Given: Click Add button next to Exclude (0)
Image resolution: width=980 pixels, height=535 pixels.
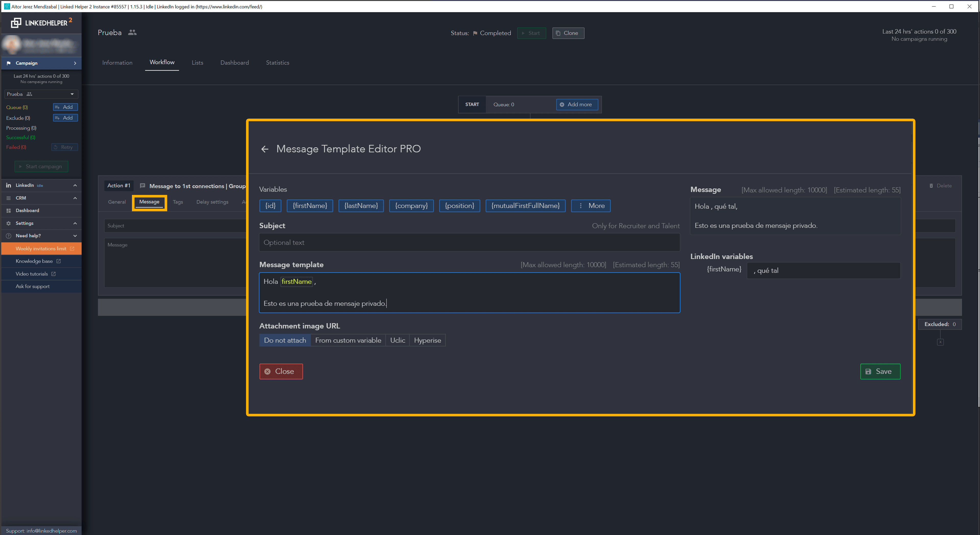Looking at the screenshot, I should pyautogui.click(x=65, y=118).
